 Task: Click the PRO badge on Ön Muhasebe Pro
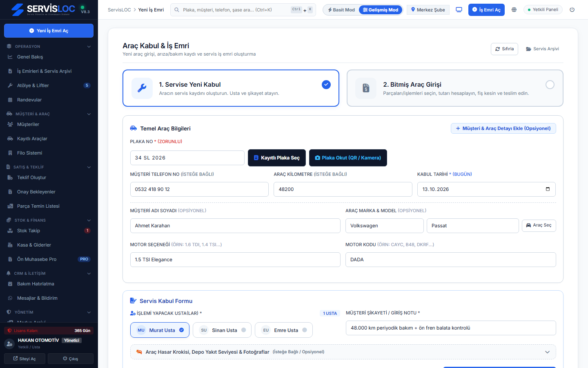pos(84,259)
